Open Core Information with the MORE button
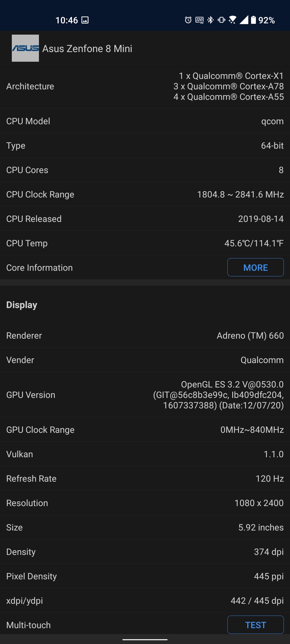 pyautogui.click(x=255, y=268)
